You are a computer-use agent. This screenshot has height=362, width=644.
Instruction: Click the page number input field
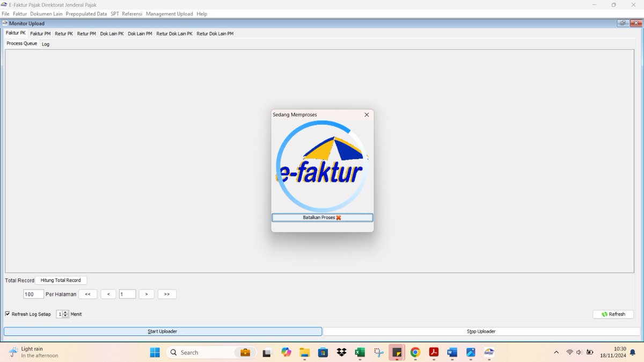point(127,294)
